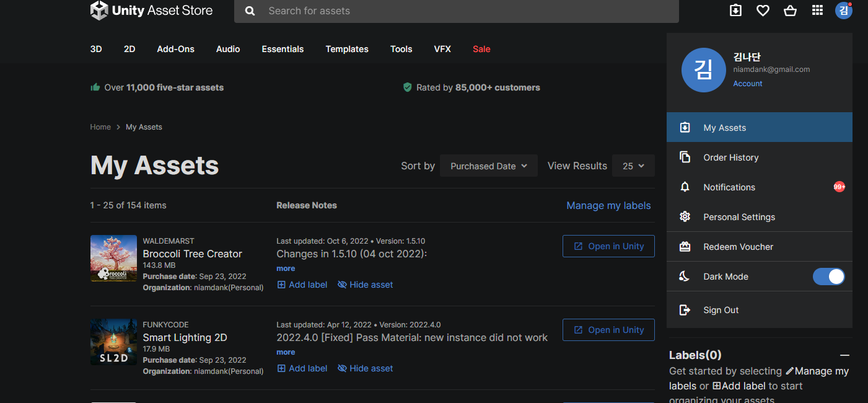Open the Add-Ons category
The height and width of the screenshot is (403, 868).
(x=176, y=49)
